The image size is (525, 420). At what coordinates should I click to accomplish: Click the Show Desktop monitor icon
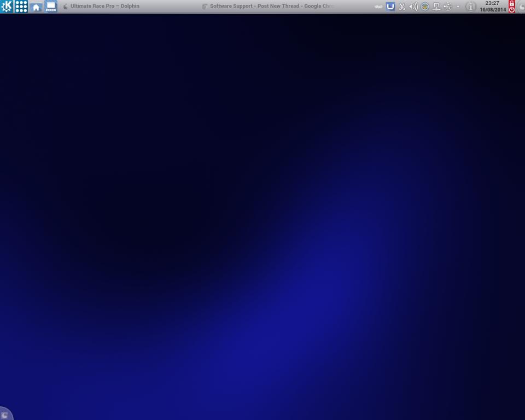click(51, 7)
